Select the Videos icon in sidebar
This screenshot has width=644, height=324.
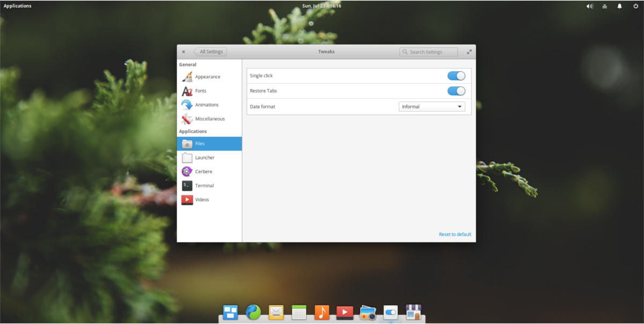[x=187, y=200]
